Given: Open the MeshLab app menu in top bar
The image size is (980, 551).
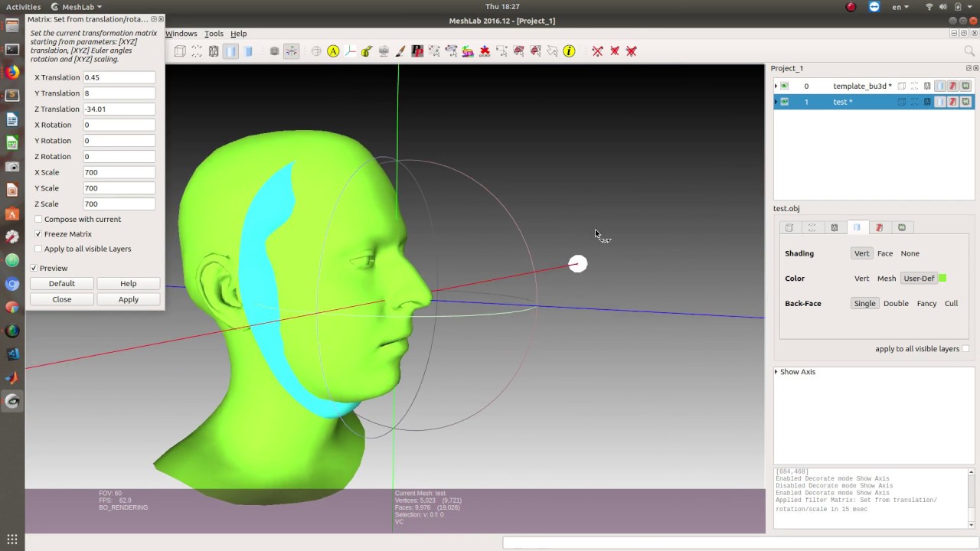Looking at the screenshot, I should coord(77,7).
